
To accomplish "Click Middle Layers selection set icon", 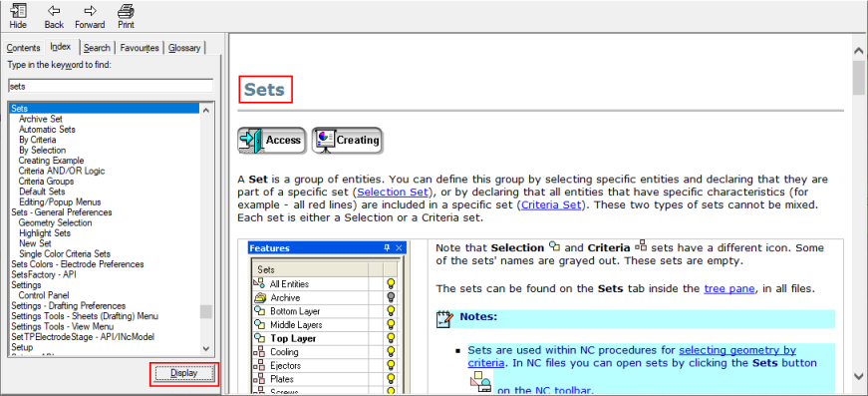I will coord(259,324).
